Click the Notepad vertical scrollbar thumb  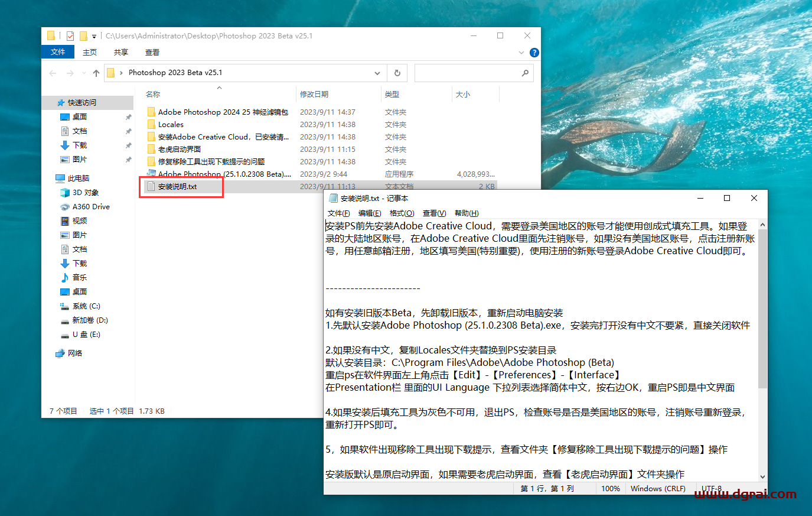point(762,309)
